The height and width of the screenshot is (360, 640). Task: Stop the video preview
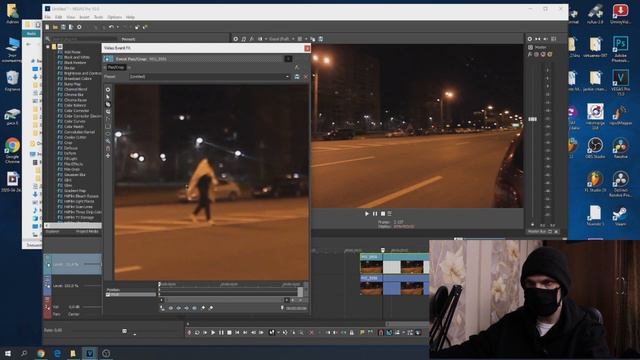[x=383, y=213]
